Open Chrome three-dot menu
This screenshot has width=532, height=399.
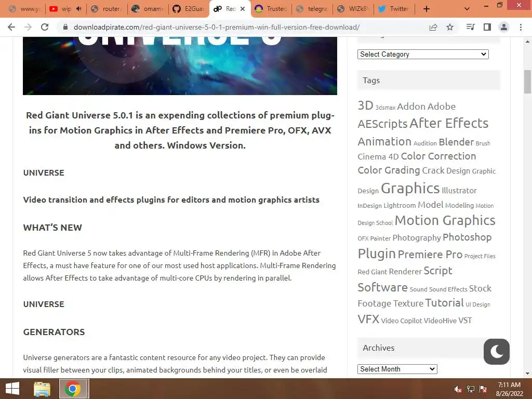coord(521,27)
